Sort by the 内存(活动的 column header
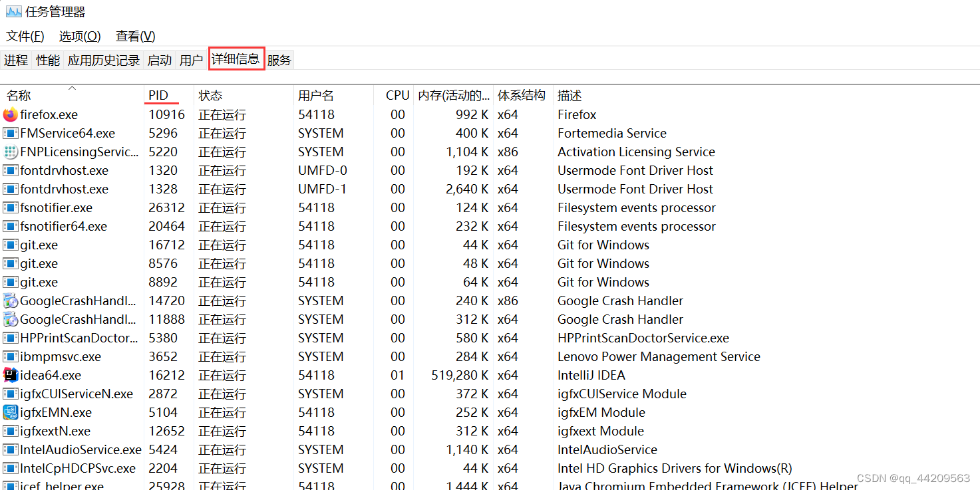 coord(454,95)
